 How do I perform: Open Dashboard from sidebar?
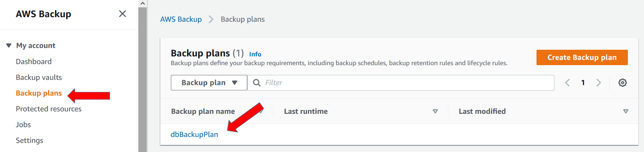point(34,62)
